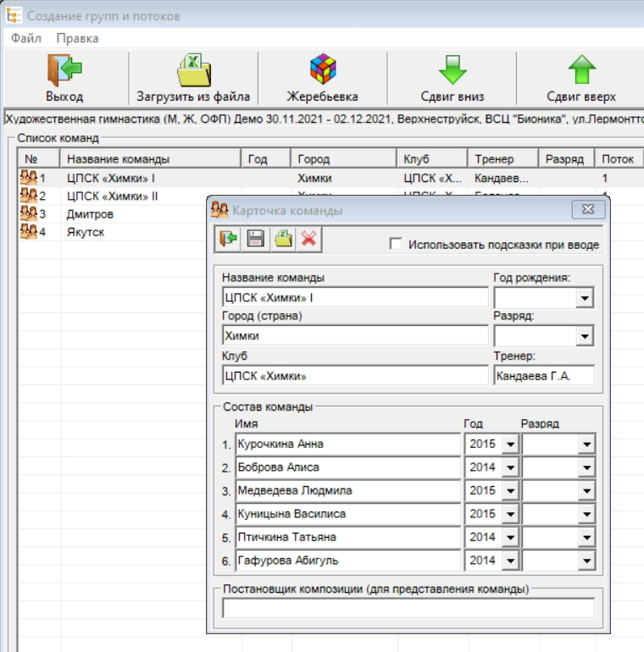Click Загрузить из файла toolbar icon
This screenshot has height=652, width=644.
coord(193,70)
